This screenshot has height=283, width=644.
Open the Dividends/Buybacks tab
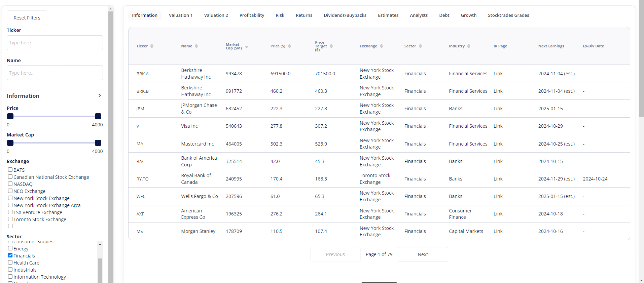(x=345, y=15)
